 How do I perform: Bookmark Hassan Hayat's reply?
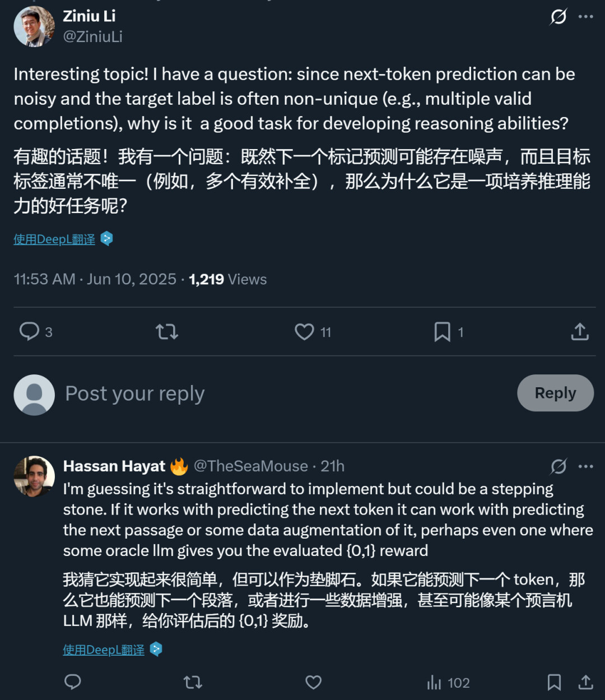[x=554, y=682]
